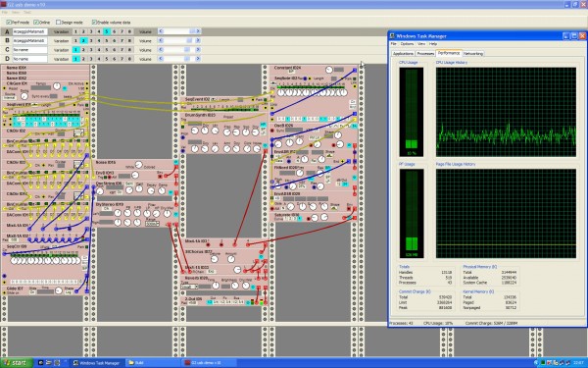Select variation 2 in slot B
The image size is (588, 368).
tap(83, 41)
